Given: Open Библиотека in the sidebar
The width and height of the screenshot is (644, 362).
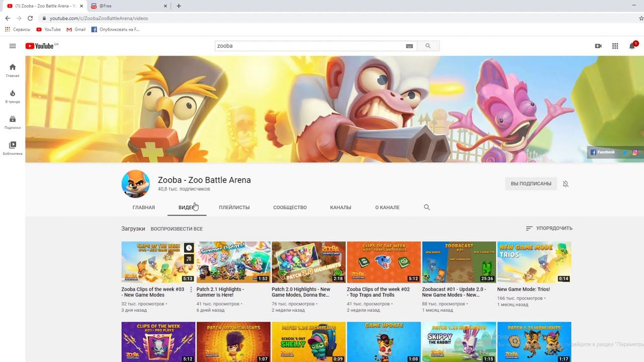Looking at the screenshot, I should tap(13, 148).
